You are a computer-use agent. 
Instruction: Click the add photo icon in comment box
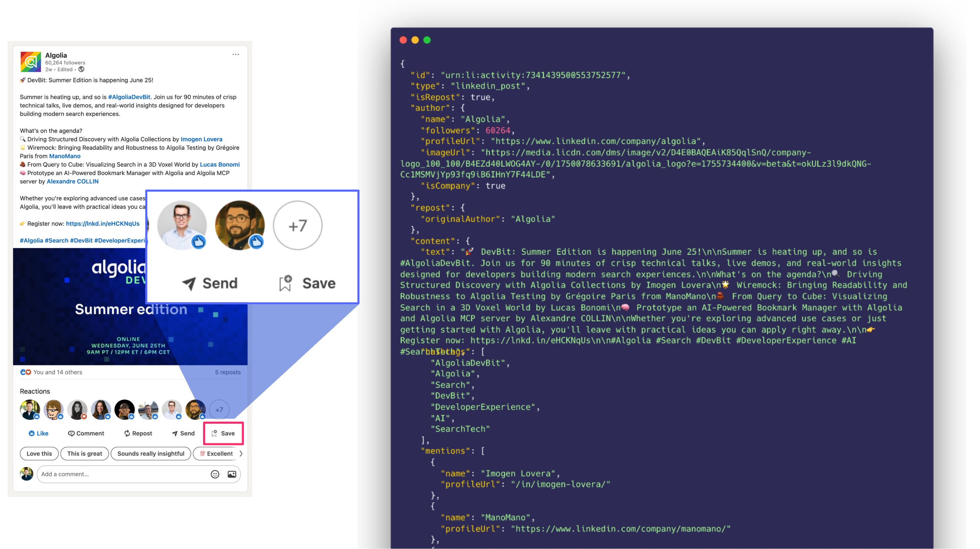pyautogui.click(x=232, y=474)
